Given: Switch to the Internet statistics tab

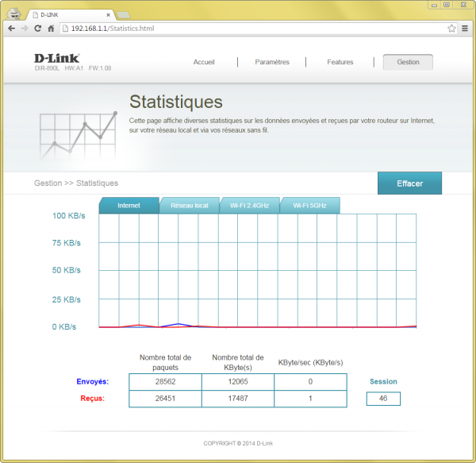Looking at the screenshot, I should click(x=129, y=206).
